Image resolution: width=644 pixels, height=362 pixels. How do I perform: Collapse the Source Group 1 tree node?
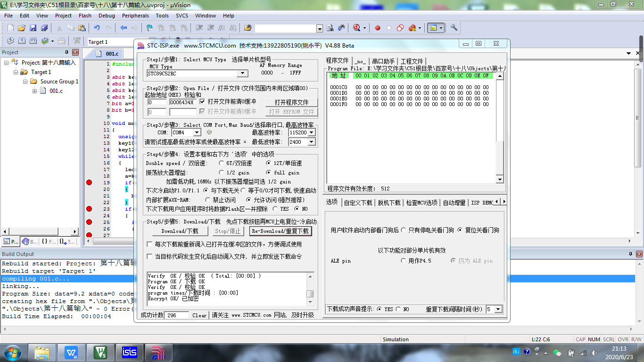coord(26,82)
